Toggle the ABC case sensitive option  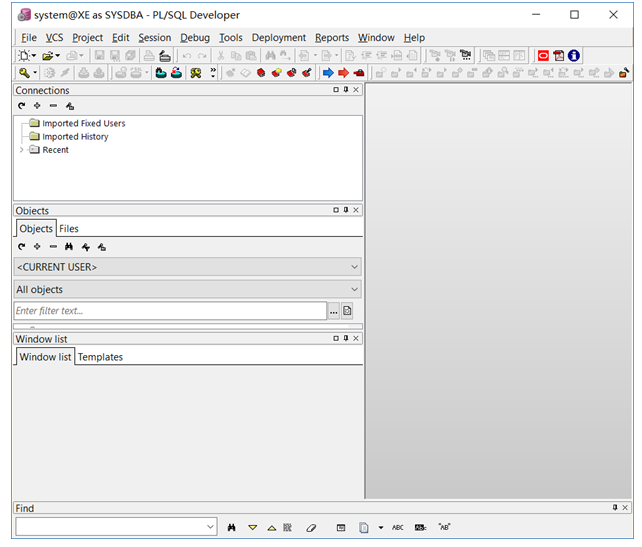[x=398, y=527]
